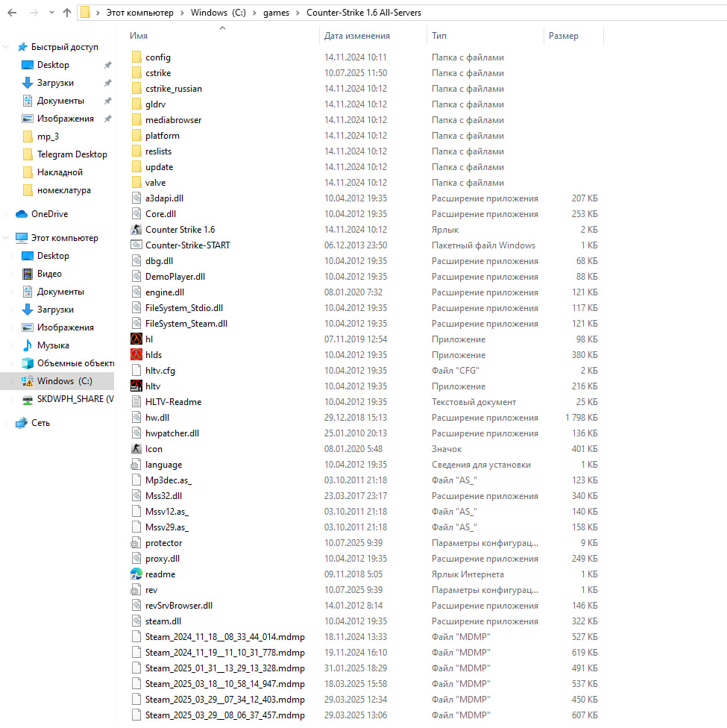The width and height of the screenshot is (727, 728).
Task: Click Музыка note icon in sidebar
Action: (28, 345)
